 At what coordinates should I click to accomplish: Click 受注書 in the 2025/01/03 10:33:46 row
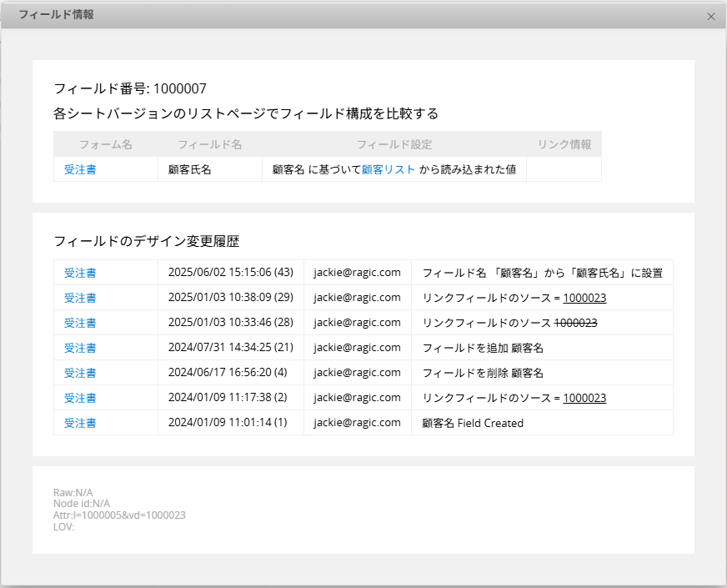point(80,323)
